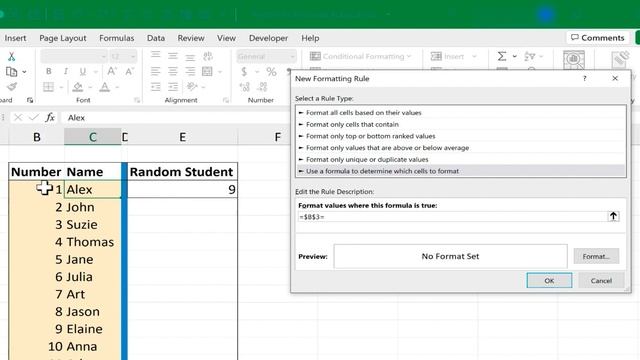Click the Insert Function fx icon
This screenshot has width=640, height=360.
[50, 118]
